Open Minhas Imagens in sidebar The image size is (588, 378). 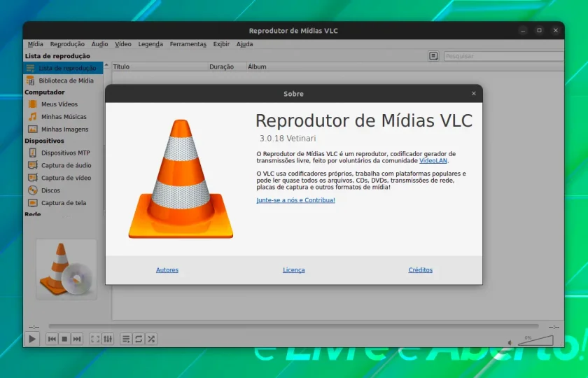click(63, 129)
